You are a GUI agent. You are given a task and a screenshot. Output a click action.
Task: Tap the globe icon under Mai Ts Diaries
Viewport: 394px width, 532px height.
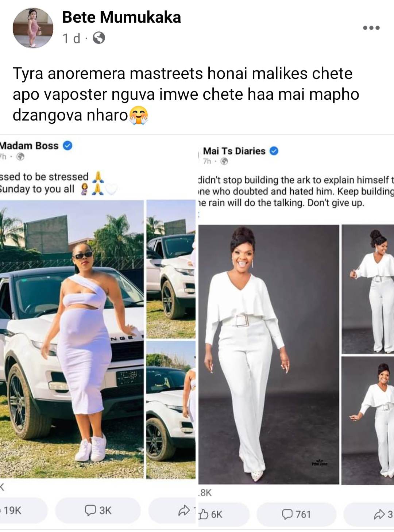(x=224, y=161)
